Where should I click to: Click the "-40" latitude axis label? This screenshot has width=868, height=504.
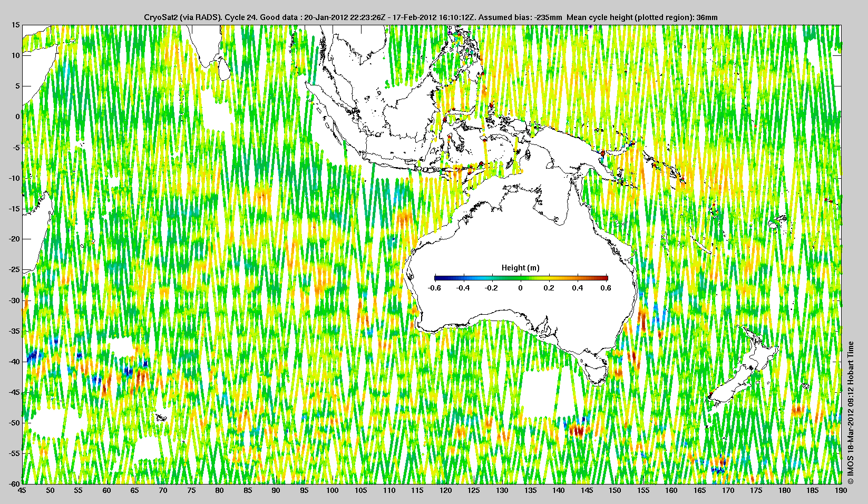[15, 362]
